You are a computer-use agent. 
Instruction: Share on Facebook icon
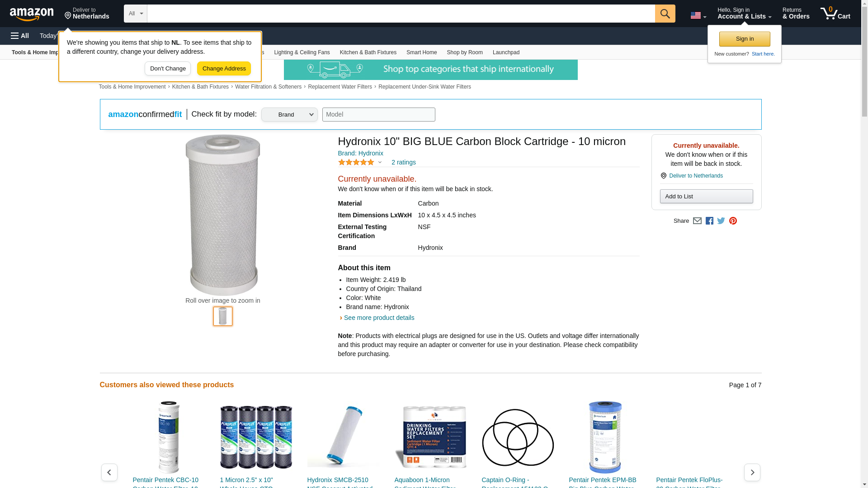pos(709,221)
